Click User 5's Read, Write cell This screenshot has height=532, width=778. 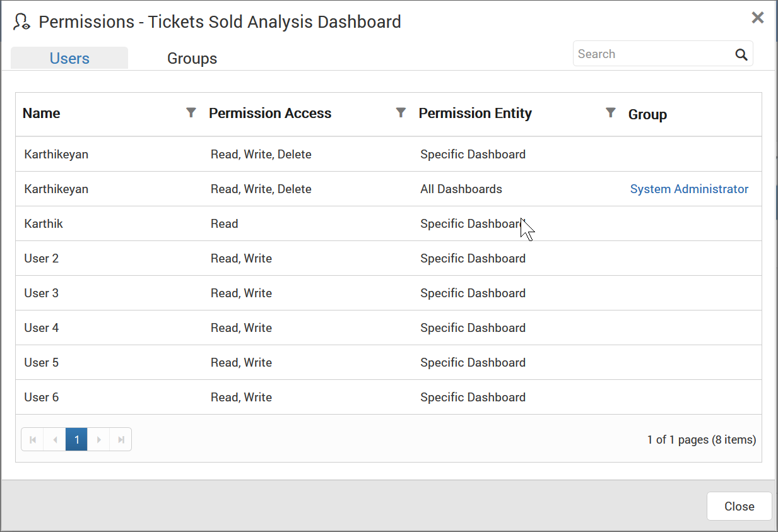coord(242,362)
